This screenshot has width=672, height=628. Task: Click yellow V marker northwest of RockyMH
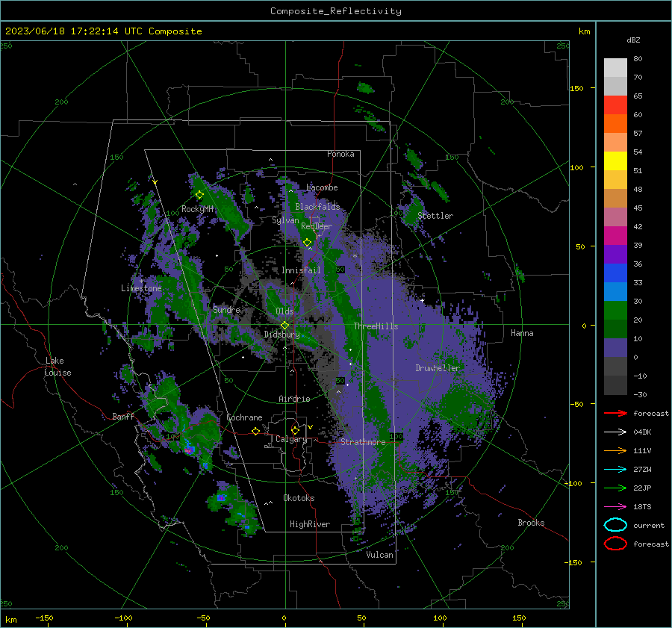155,182
